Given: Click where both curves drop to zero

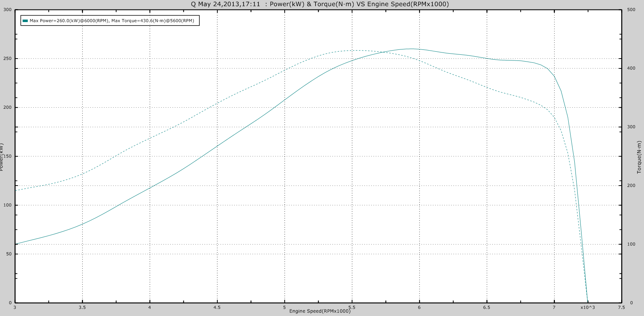Looking at the screenshot, I should pos(587,302).
